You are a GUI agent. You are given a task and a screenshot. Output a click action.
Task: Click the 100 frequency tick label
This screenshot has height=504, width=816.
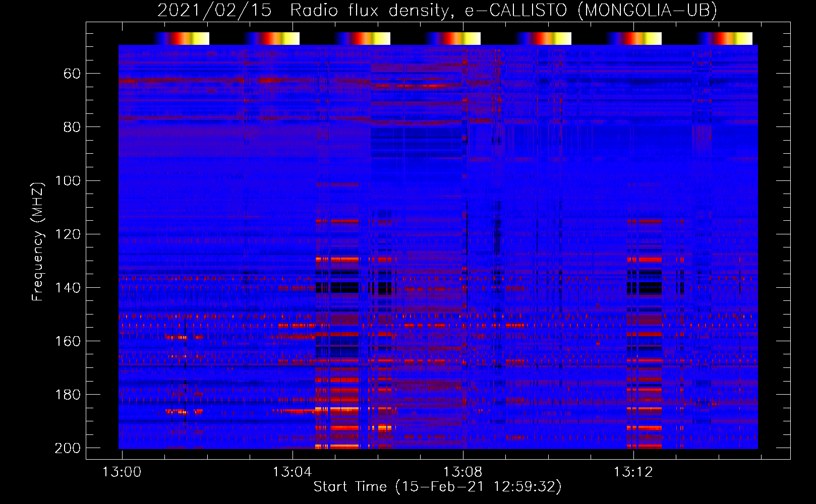click(68, 181)
